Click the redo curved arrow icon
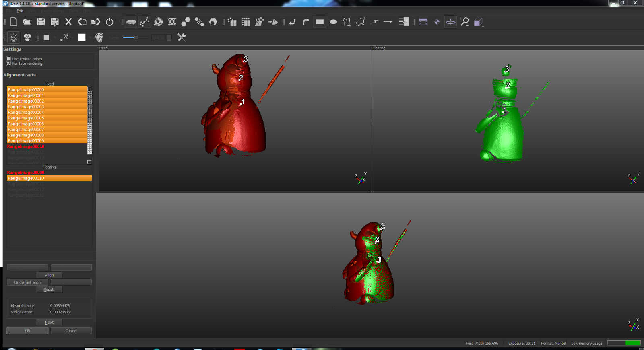 (x=306, y=22)
